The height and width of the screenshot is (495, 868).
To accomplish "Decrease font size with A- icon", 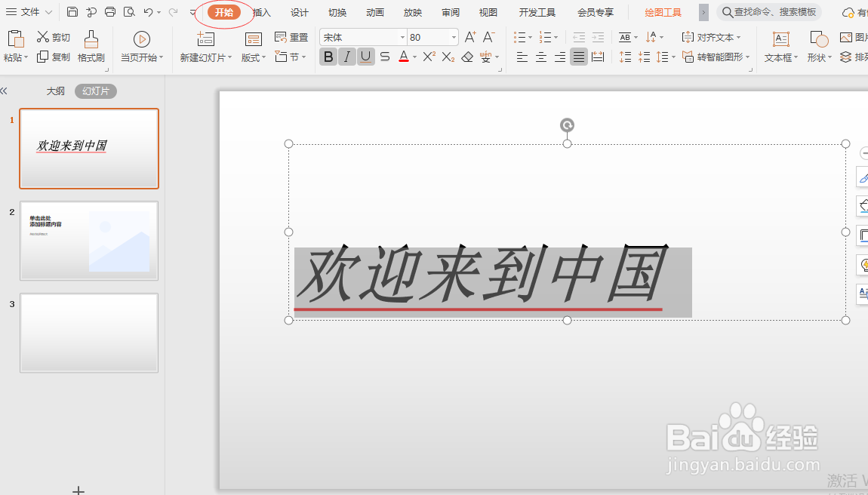I will coord(488,37).
